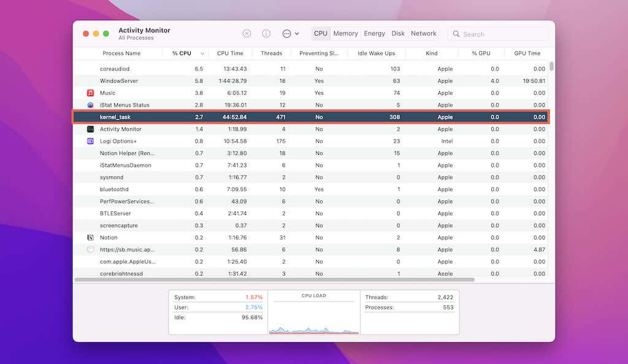This screenshot has width=628, height=364.
Task: Click the horizontal scrollbar below the process list
Action: 276,281
